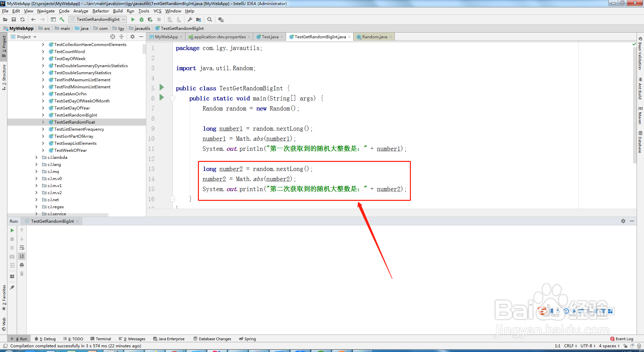
Task: Open the UTF-8 encoding selector
Action: tap(588, 346)
